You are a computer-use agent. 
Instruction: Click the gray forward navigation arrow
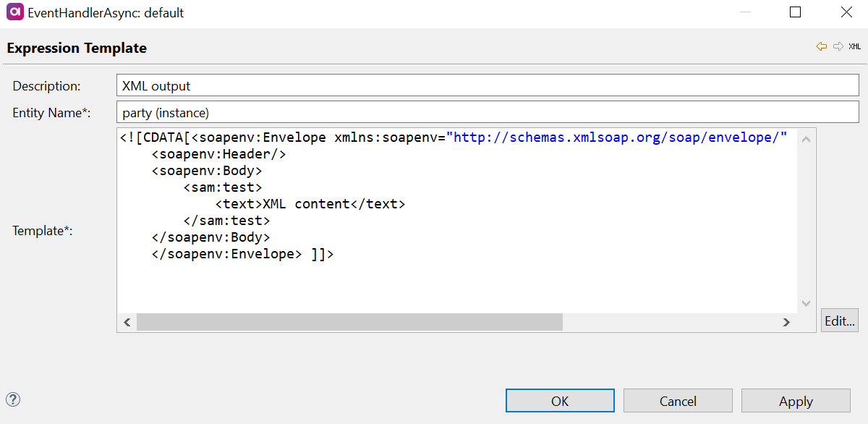pos(838,46)
